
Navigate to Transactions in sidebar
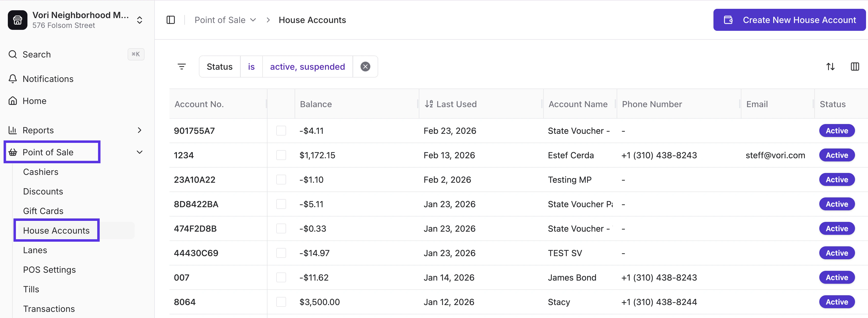[x=49, y=309]
